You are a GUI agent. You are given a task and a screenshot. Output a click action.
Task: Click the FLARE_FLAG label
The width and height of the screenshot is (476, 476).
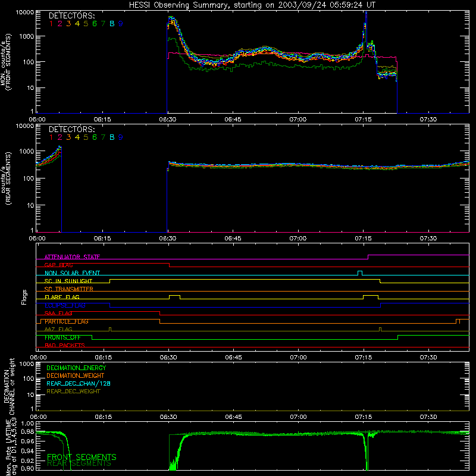point(62,297)
